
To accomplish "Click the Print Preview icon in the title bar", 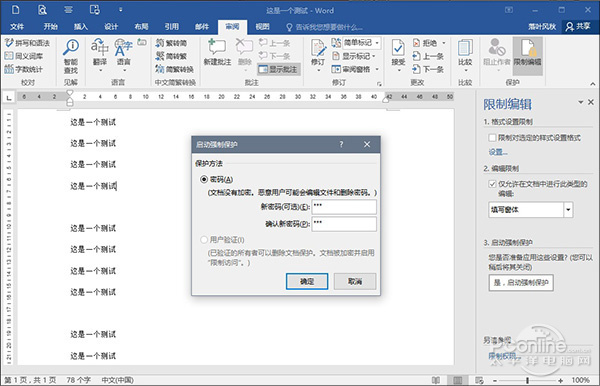I will (x=42, y=10).
